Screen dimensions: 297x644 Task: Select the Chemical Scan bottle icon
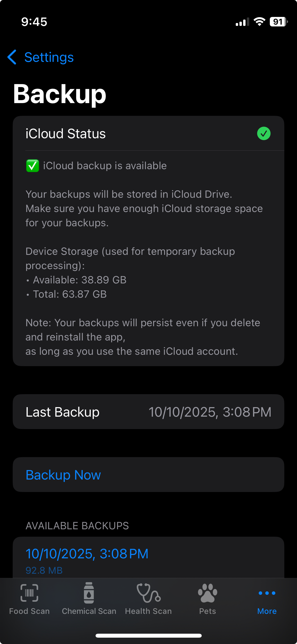89,594
